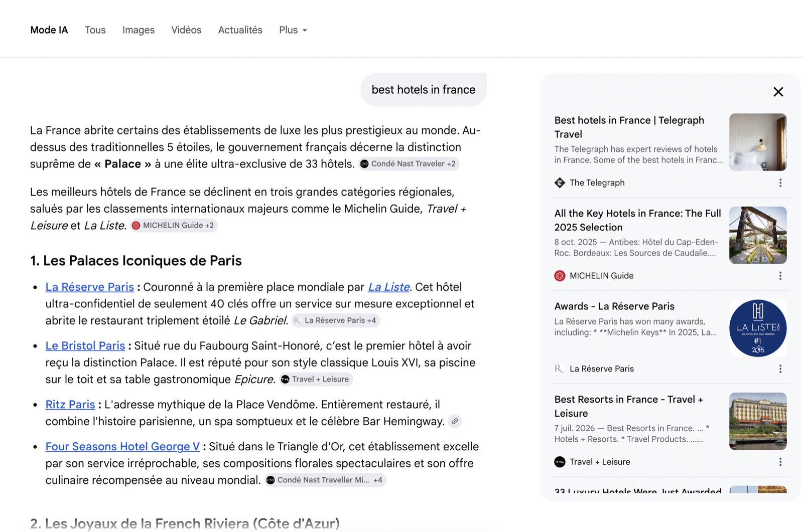The image size is (803, 532).
Task: Click the MICHELIN Guide red logo icon
Action: 560,276
